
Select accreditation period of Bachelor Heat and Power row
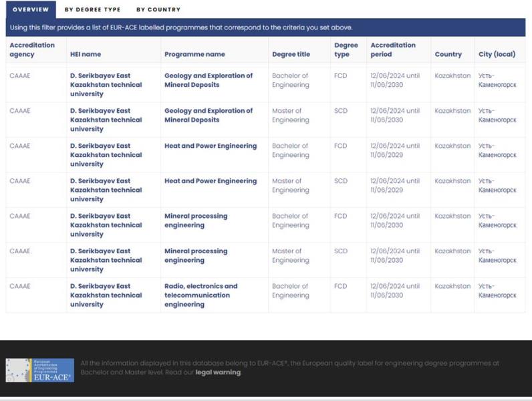(x=395, y=150)
